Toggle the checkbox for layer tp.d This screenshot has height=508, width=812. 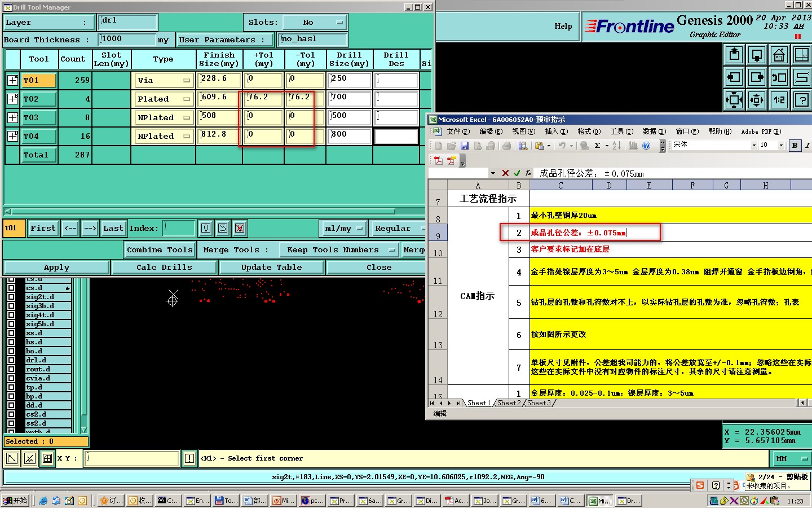click(11, 387)
